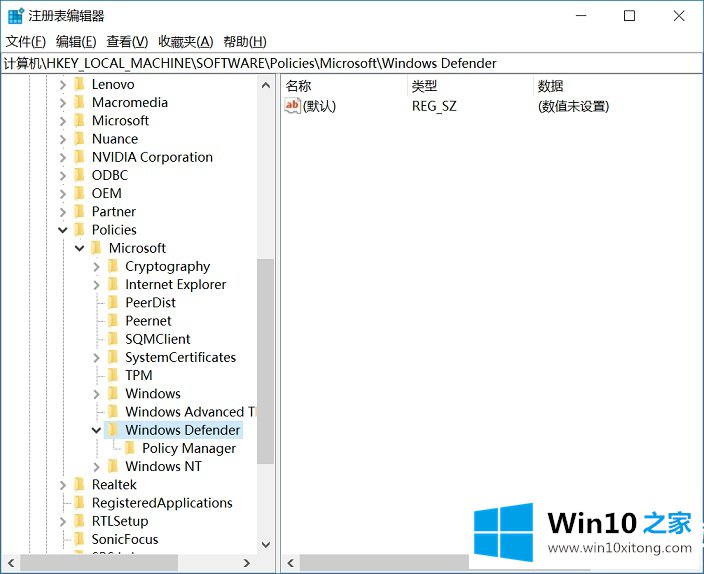Click values pane horizontal scroll left arrow
Image resolution: width=704 pixels, height=574 pixels.
pos(290,563)
